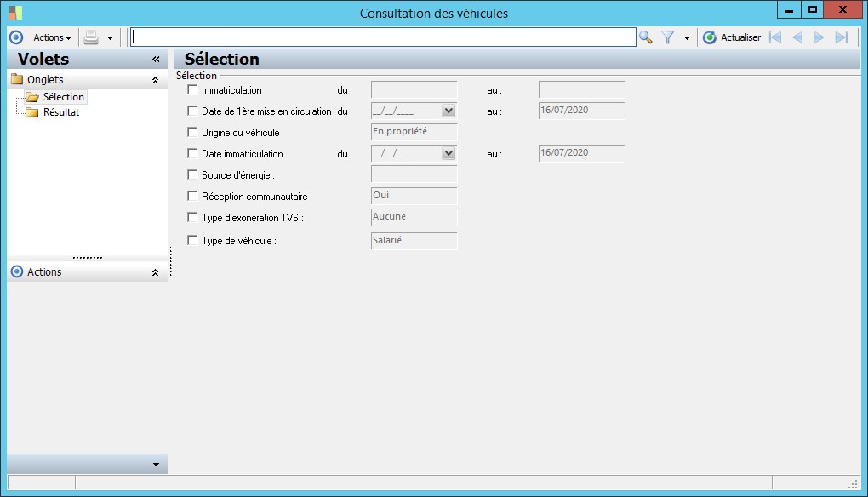Viewport: 868px width, 497px height.
Task: Open the Résultat tree item
Action: tap(61, 112)
